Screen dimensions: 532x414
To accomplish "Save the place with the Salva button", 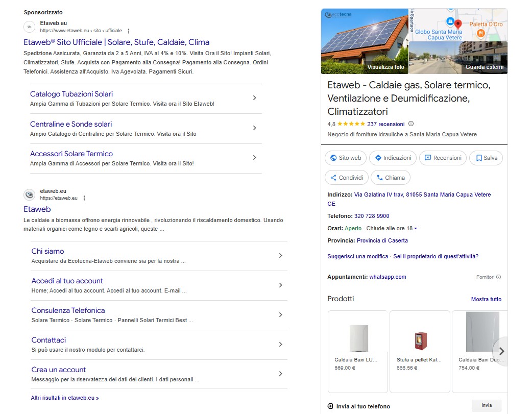I will [x=486, y=158].
